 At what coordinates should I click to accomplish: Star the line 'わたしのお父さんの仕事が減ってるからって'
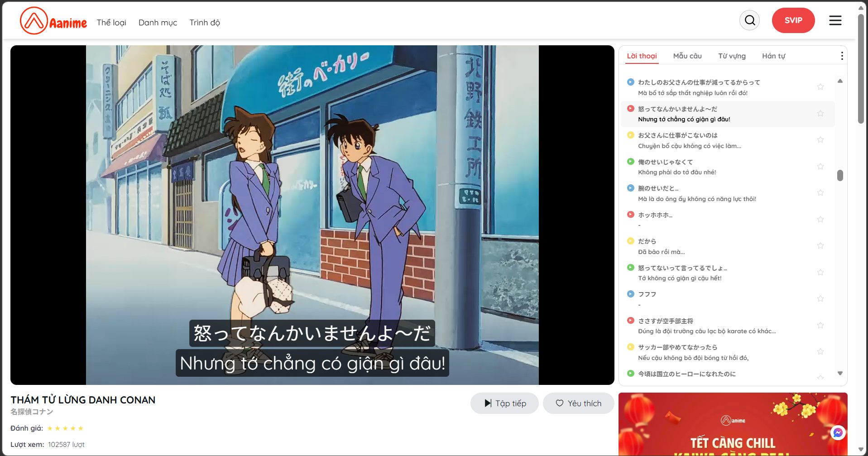click(x=820, y=87)
